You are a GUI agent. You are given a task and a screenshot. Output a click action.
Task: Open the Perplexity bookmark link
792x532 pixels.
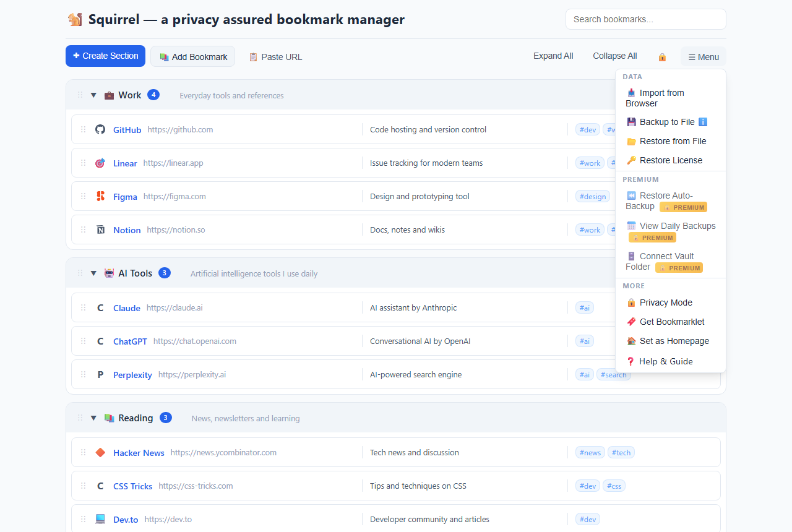click(x=132, y=375)
